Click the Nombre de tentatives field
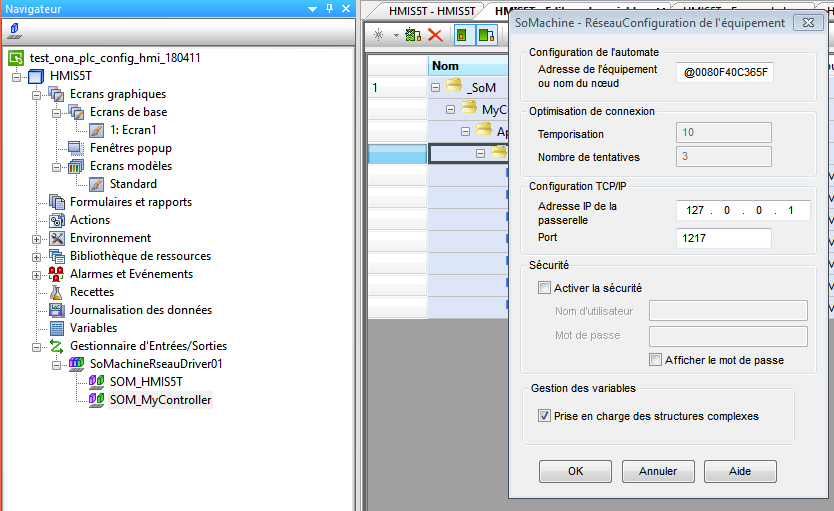Screen dimensions: 834x511 pyautogui.click(x=723, y=156)
